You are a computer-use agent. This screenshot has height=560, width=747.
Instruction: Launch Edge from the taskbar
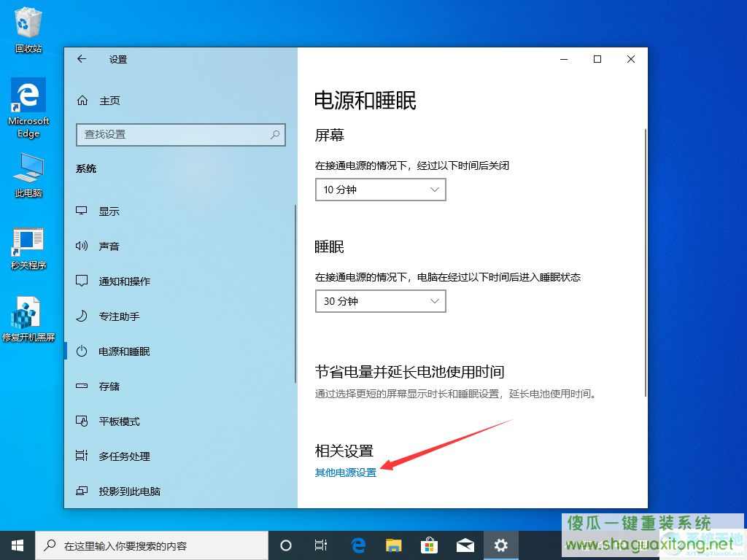[357, 545]
